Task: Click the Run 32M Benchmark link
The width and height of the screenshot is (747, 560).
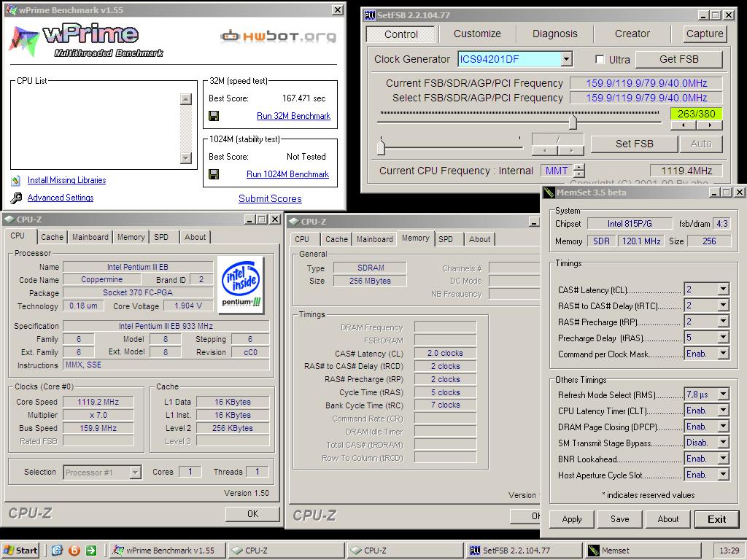Action: coord(293,116)
